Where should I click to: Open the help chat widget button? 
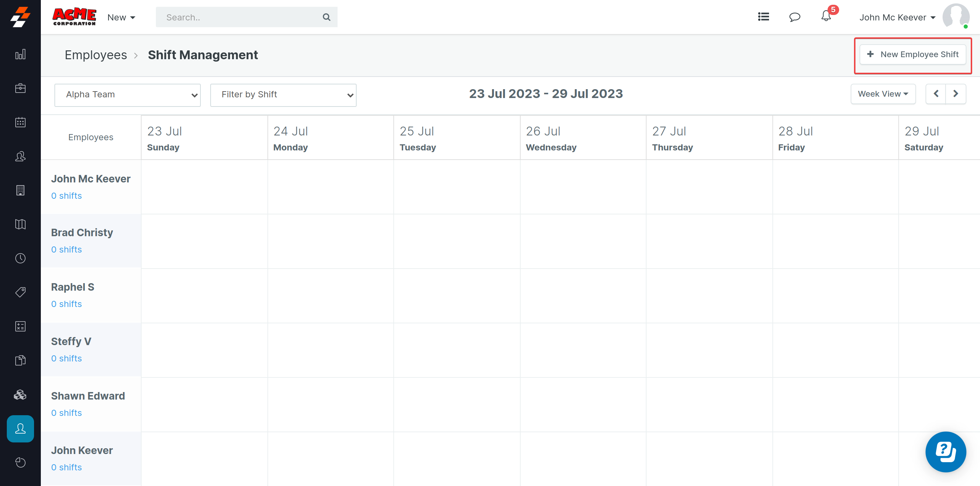[x=945, y=452]
